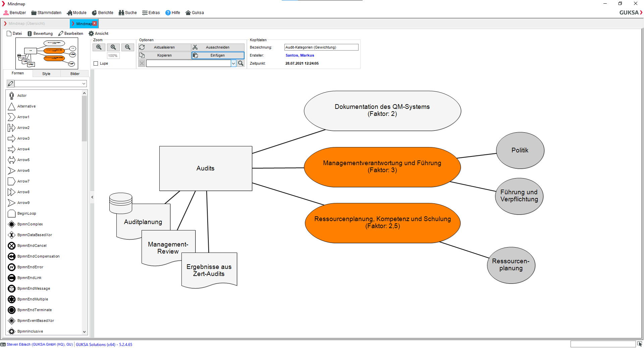This screenshot has height=348, width=644.
Task: Click the zoom in magnifier button
Action: (x=99, y=47)
